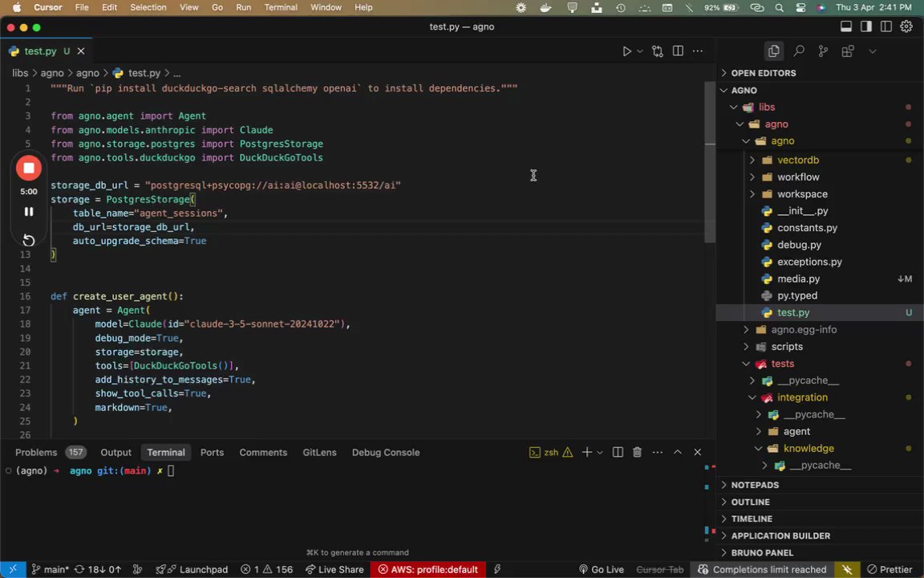924x578 pixels.
Task: Open the Terminal menu in the menu bar
Action: (281, 7)
